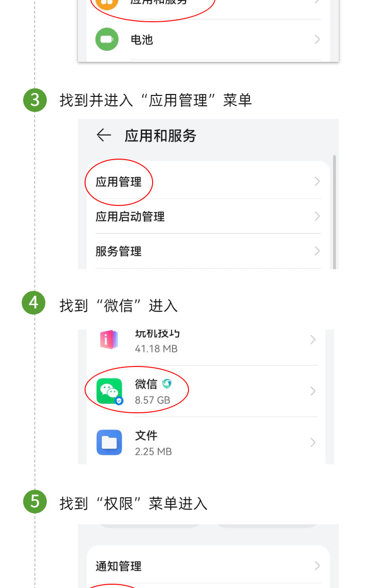Tap the WeChat app icon
The width and height of the screenshot is (378, 588).
110,391
